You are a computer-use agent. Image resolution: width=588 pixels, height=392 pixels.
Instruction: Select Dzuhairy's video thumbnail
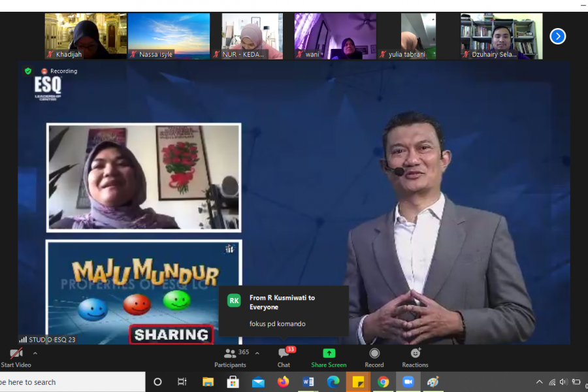(501, 36)
